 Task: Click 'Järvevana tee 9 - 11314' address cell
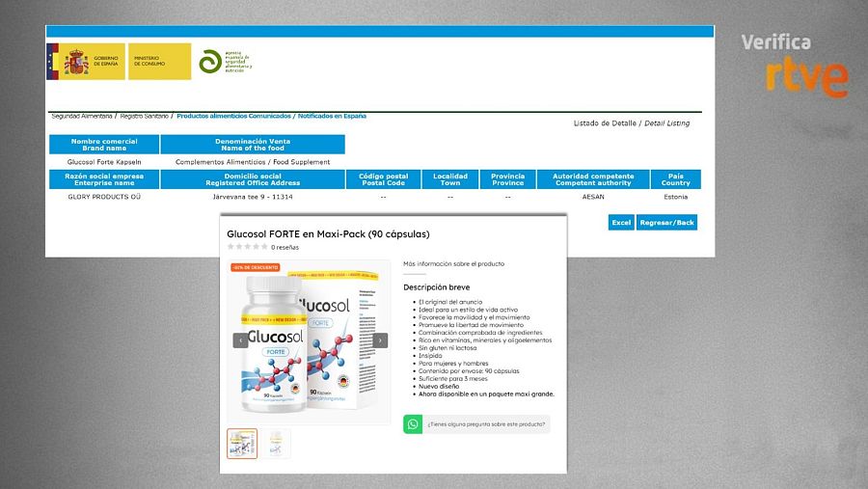coord(253,197)
